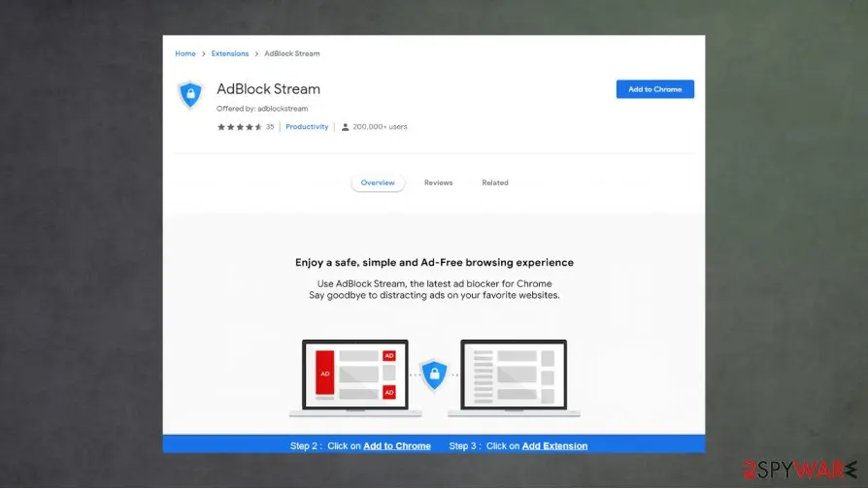Viewport: 868px width, 489px height.
Task: Open the Productivity category link
Action: 307,127
